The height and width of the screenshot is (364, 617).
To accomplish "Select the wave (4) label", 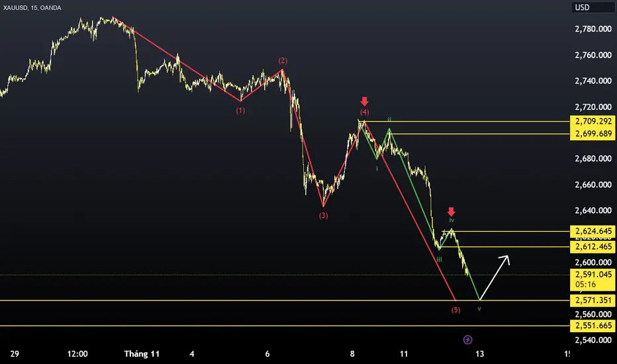I will (x=364, y=112).
